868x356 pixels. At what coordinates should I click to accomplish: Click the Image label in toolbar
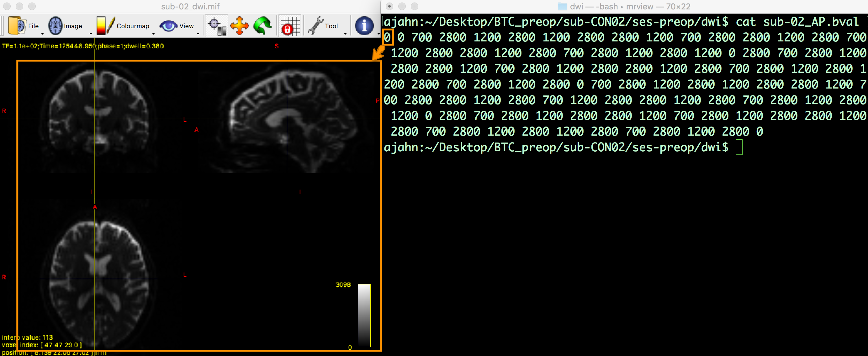[73, 26]
